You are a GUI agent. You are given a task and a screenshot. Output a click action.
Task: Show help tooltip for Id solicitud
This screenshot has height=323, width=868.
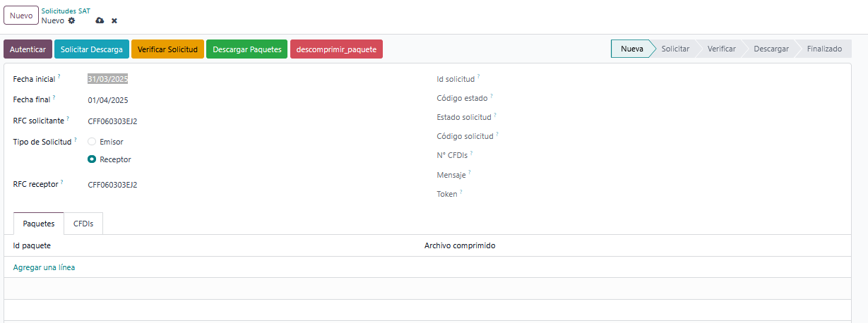(479, 76)
